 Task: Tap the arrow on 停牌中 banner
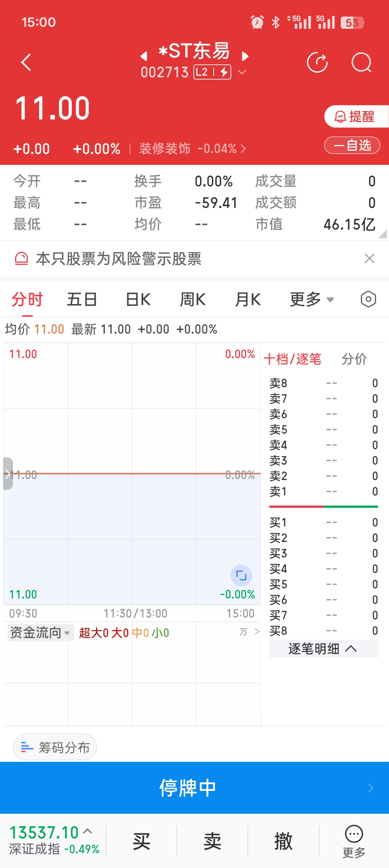tap(371, 788)
